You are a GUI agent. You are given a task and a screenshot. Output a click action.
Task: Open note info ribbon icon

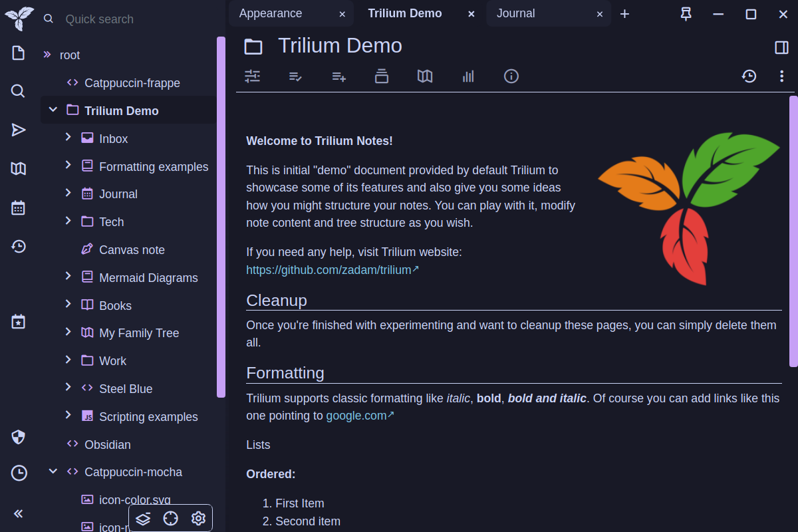pos(511,76)
